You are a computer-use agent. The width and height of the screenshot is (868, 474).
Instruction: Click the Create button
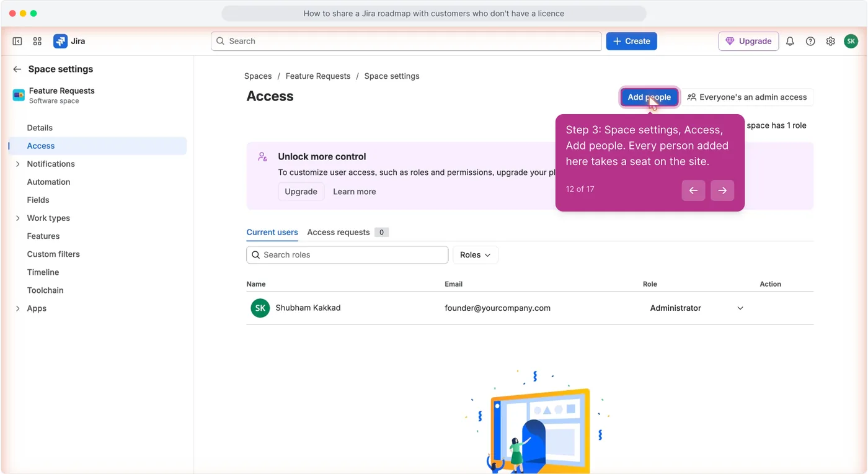pyautogui.click(x=631, y=42)
